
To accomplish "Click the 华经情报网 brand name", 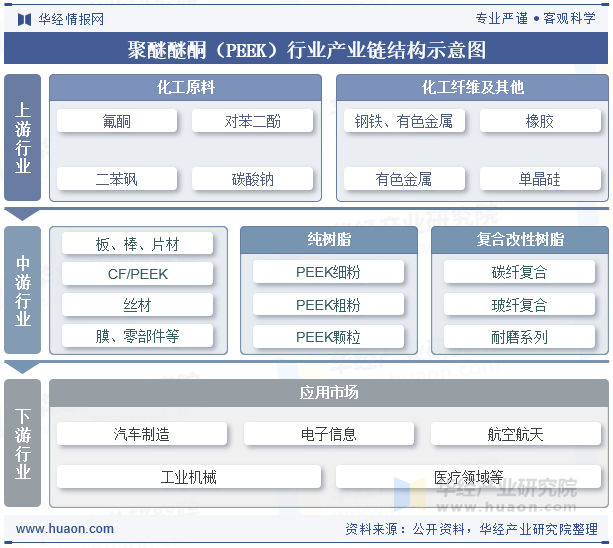I will [x=71, y=19].
